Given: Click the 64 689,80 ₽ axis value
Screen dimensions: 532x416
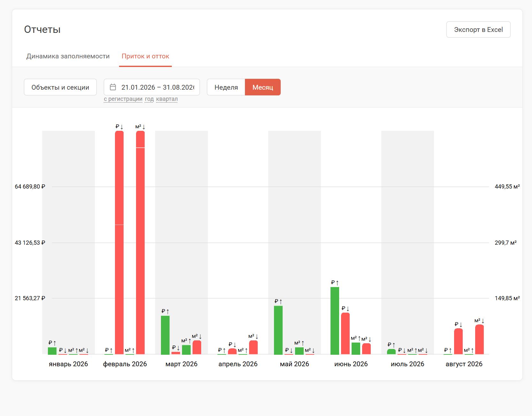Looking at the screenshot, I should pyautogui.click(x=30, y=187).
